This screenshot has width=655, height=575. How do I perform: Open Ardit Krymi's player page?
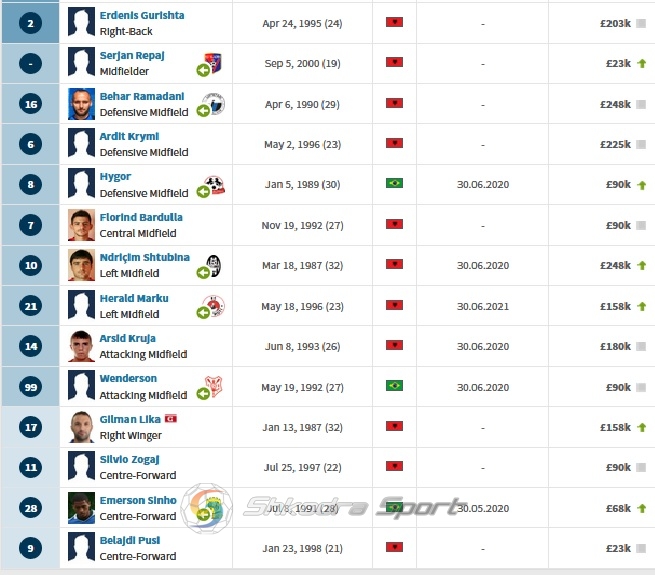coord(129,136)
